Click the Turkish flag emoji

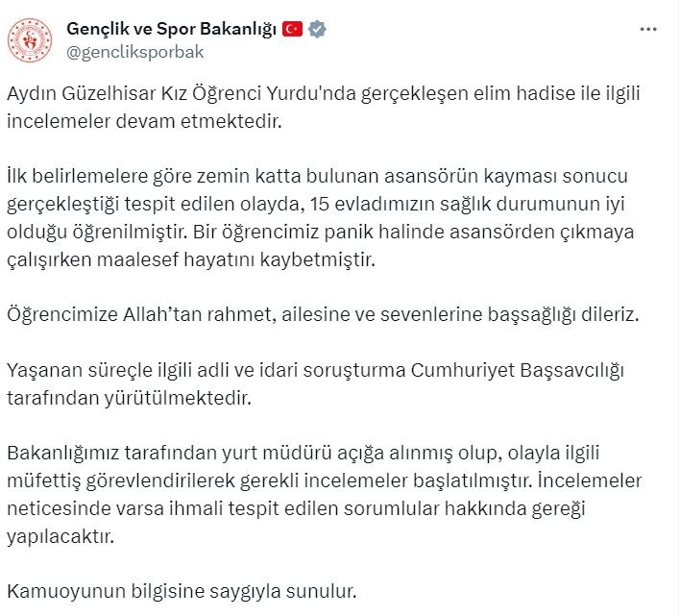[x=293, y=30]
